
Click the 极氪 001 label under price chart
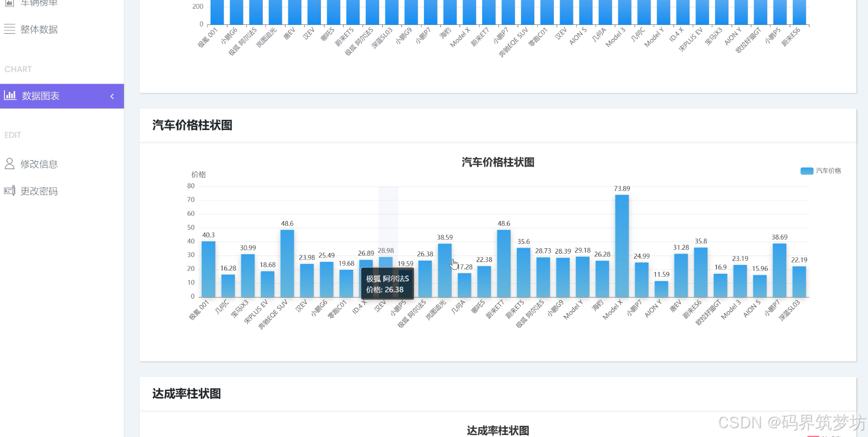click(199, 310)
